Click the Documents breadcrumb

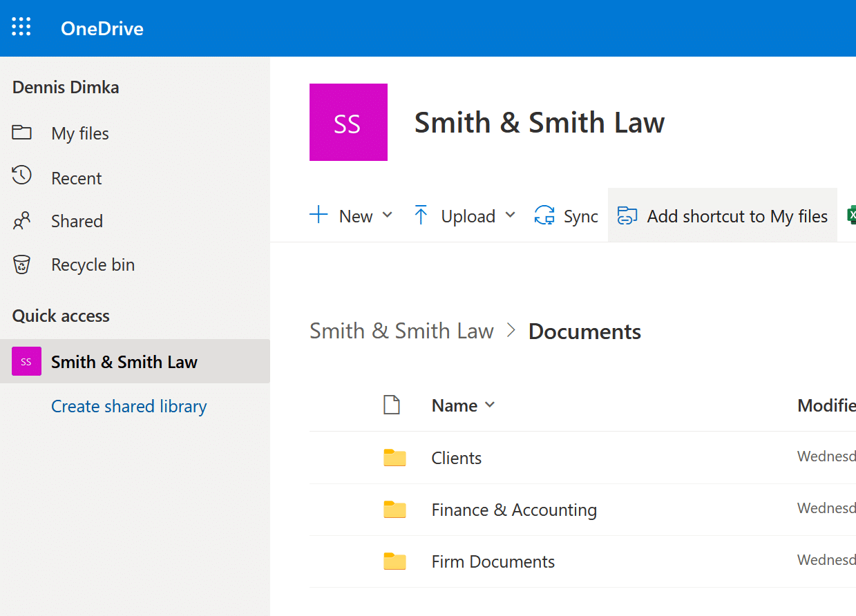coord(584,331)
